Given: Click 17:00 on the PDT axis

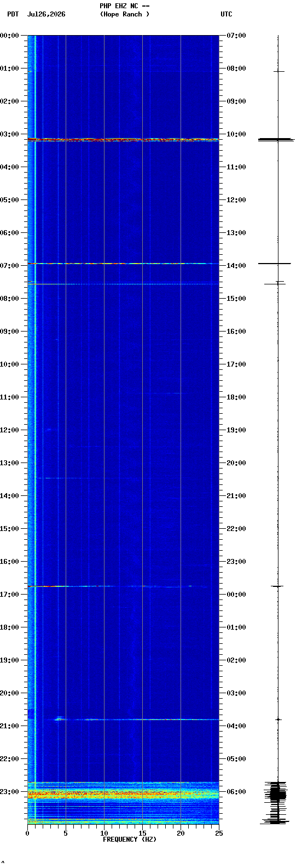Looking at the screenshot, I should pyautogui.click(x=9, y=595).
